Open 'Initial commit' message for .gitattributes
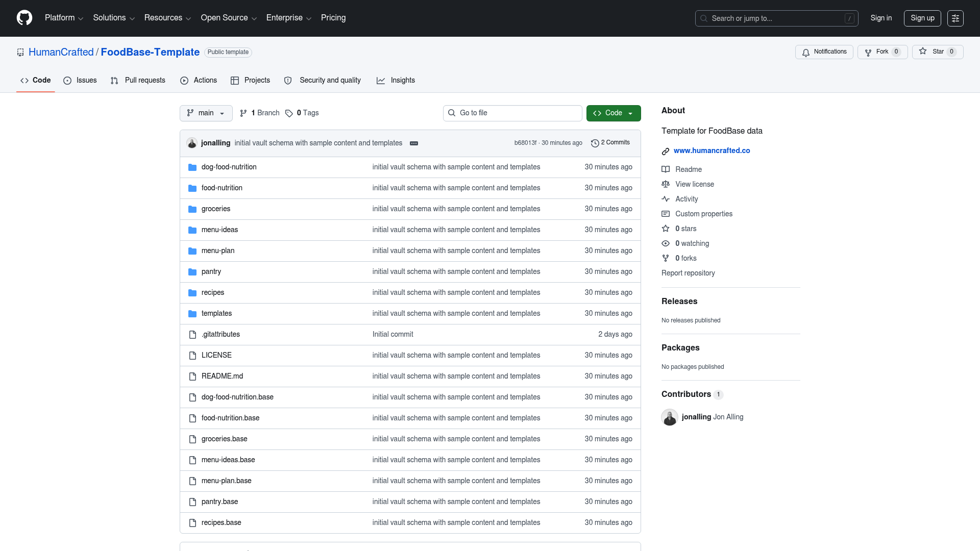 pos(393,335)
